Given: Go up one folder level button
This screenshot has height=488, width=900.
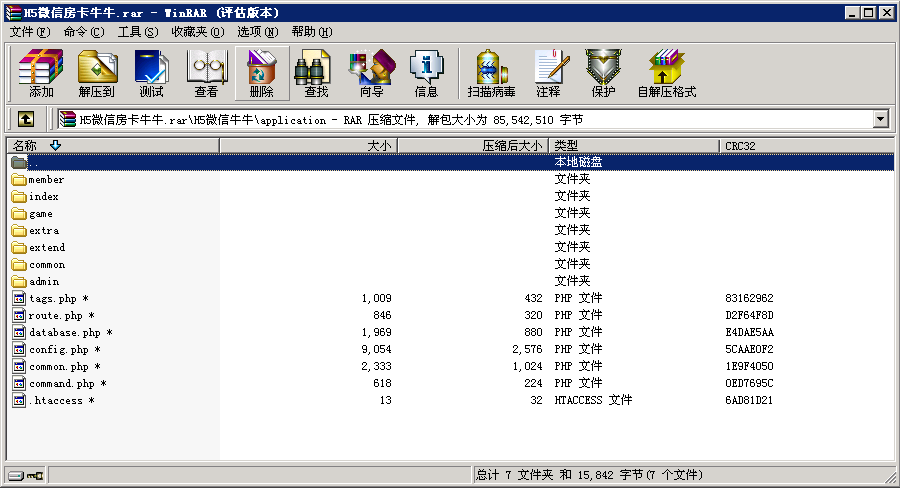Looking at the screenshot, I should (x=26, y=119).
